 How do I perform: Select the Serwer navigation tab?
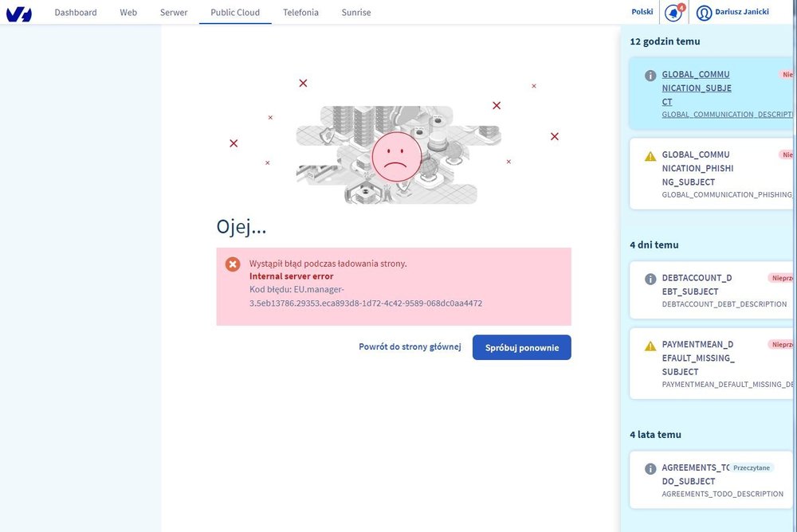[x=174, y=13]
